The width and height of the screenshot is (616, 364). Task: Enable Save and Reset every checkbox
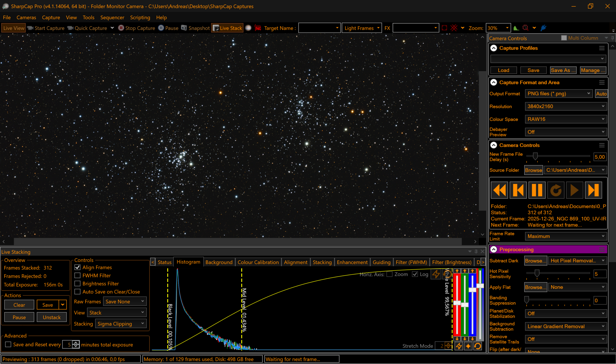8,344
